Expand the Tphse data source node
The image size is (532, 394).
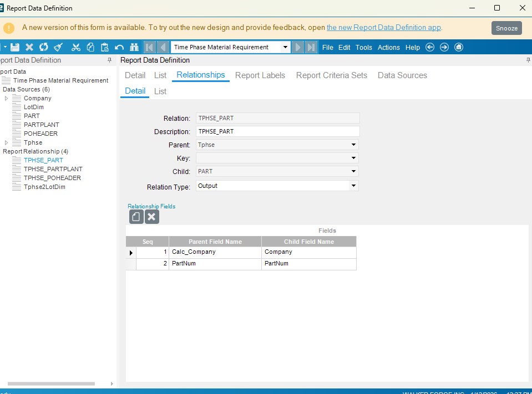6,142
